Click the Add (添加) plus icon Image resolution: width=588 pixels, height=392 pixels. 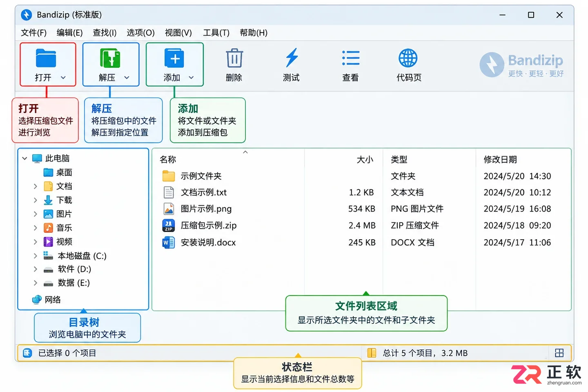[174, 58]
